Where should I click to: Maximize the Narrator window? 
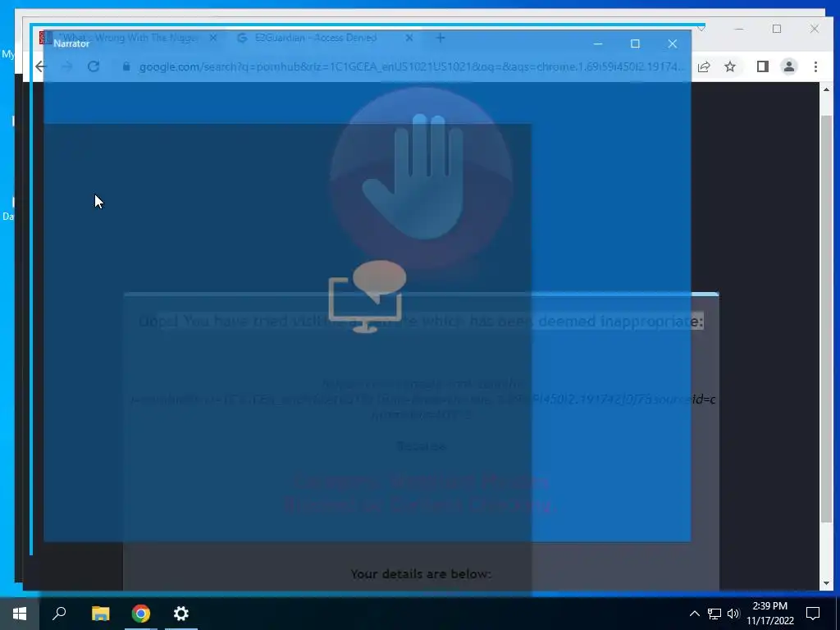pos(635,44)
